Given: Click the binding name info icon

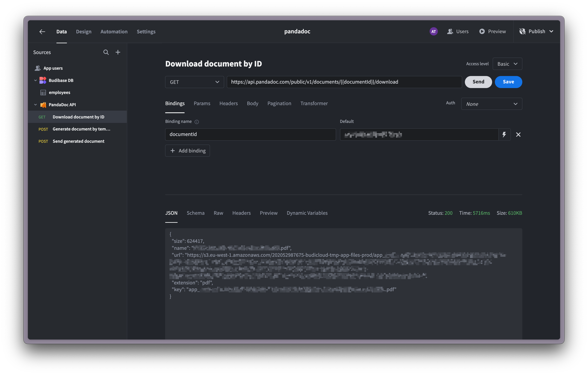Looking at the screenshot, I should (197, 122).
